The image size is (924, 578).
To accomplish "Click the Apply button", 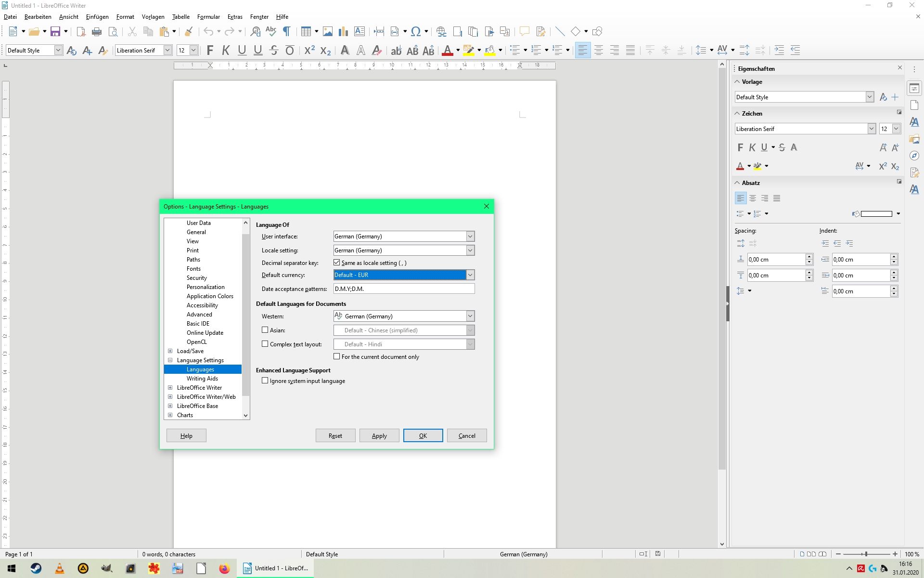I will [379, 435].
